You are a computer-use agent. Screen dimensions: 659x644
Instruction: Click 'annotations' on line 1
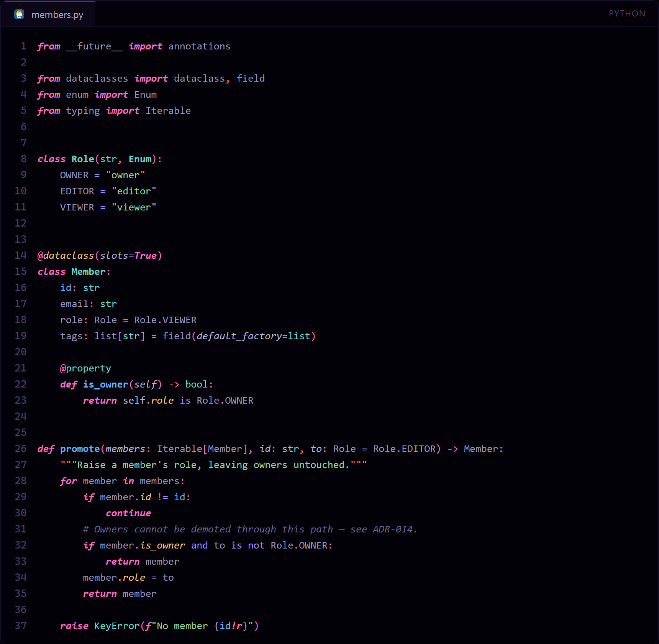tap(199, 46)
